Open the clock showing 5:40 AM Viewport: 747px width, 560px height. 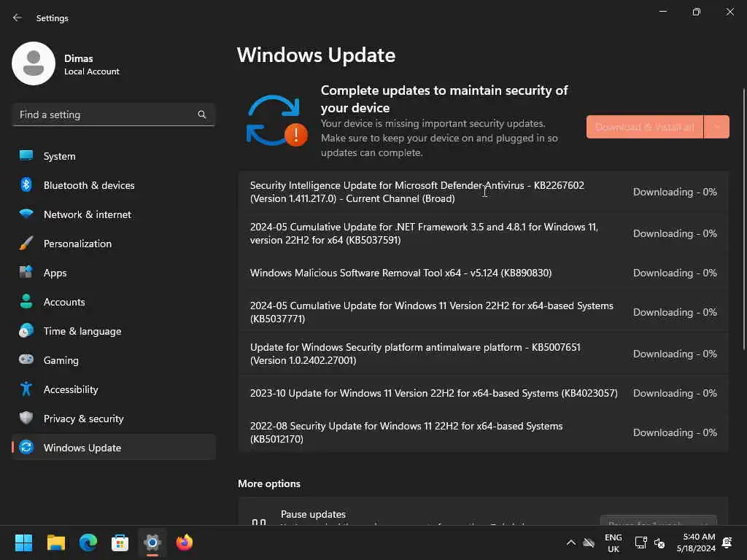[x=696, y=542]
